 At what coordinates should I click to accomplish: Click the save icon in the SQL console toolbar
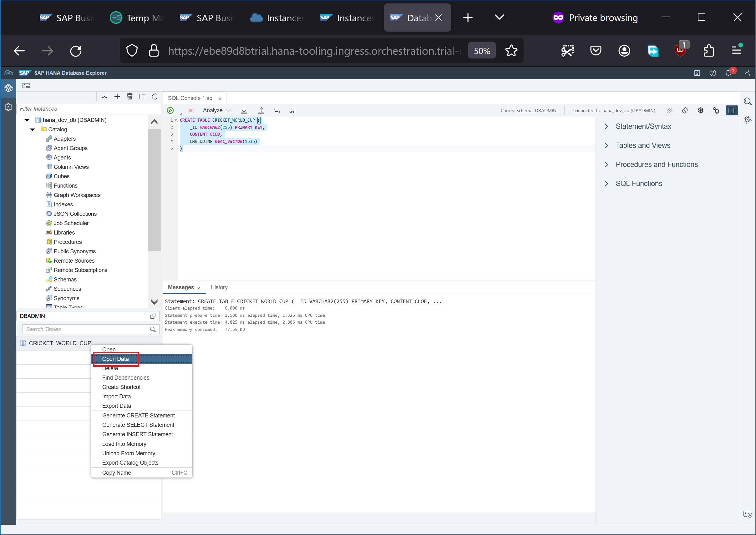point(292,110)
